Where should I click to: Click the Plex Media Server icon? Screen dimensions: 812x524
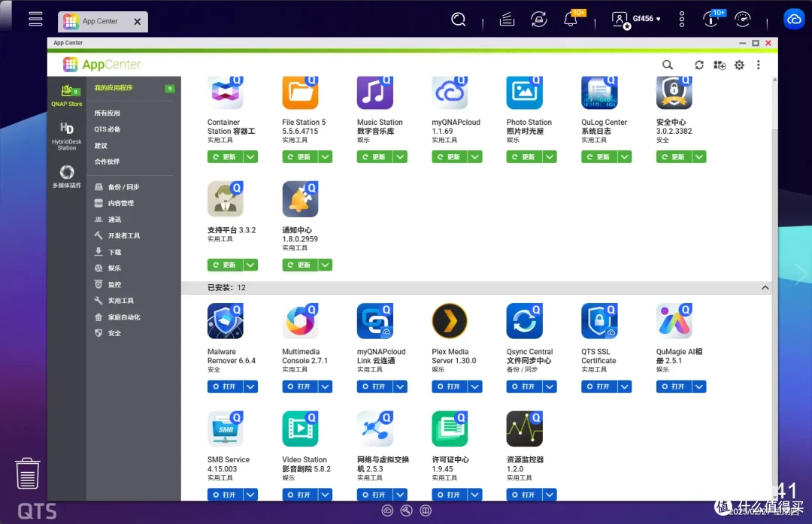(450, 321)
